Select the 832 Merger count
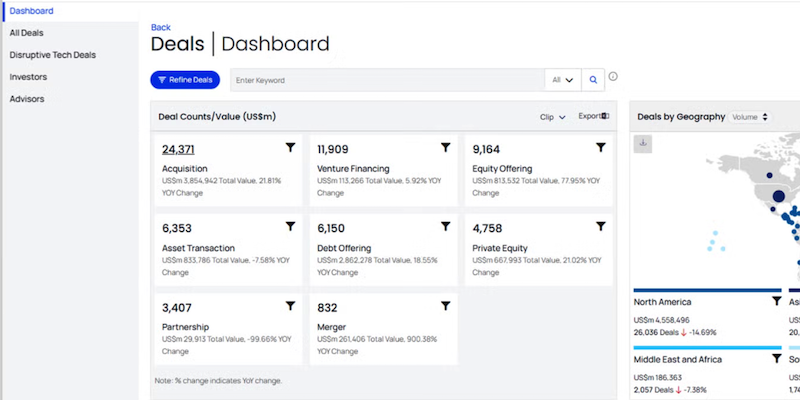 point(328,308)
